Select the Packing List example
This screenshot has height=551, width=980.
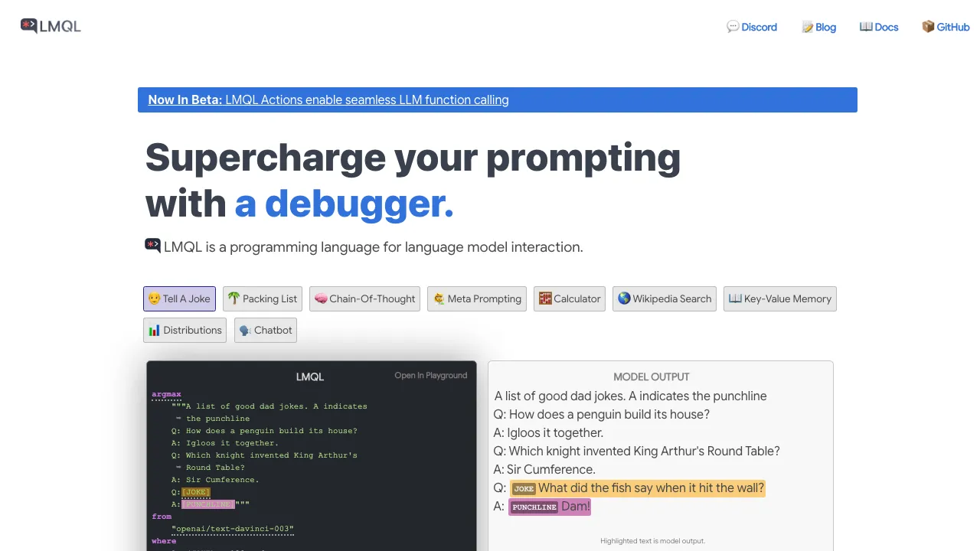pos(263,298)
